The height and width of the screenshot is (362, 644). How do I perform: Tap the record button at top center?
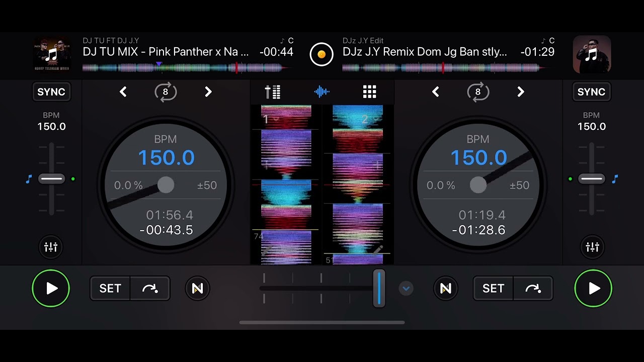click(321, 54)
